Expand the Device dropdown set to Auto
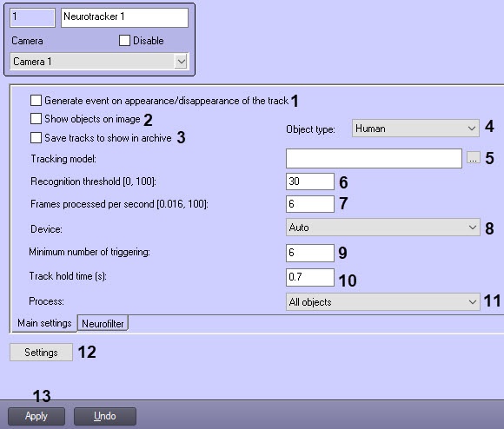This screenshot has width=504, height=429. click(383, 228)
